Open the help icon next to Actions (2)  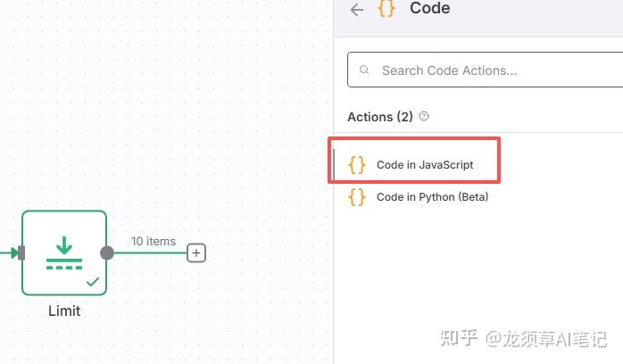click(x=424, y=116)
